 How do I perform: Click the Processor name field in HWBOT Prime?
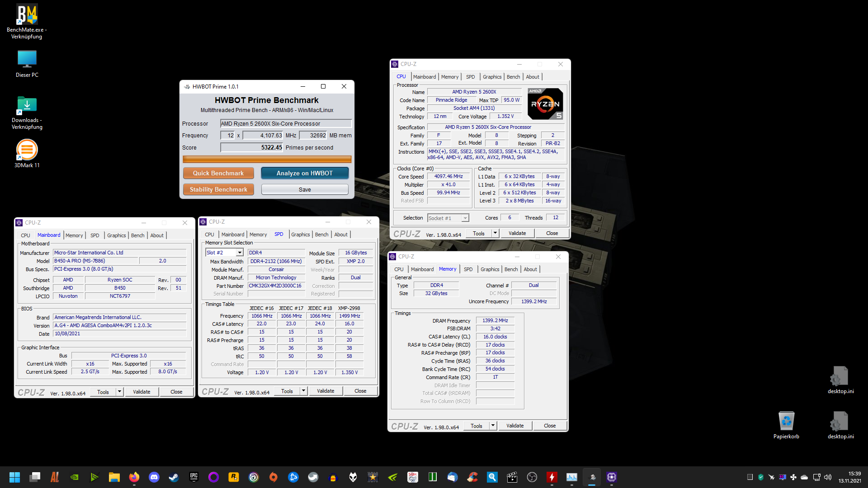click(286, 123)
